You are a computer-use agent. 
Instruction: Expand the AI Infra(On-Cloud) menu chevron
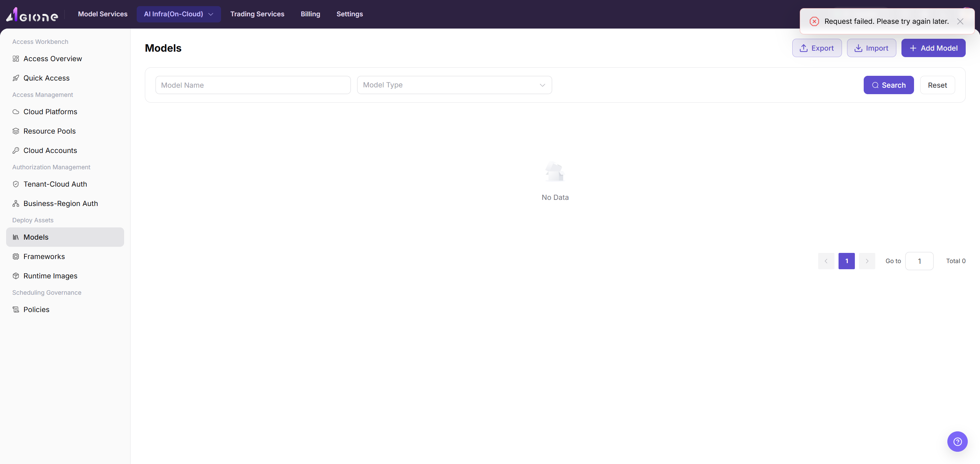(x=211, y=15)
